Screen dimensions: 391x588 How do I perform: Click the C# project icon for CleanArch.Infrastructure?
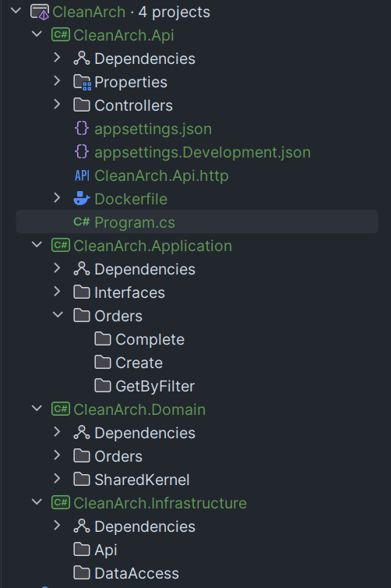[x=61, y=503]
